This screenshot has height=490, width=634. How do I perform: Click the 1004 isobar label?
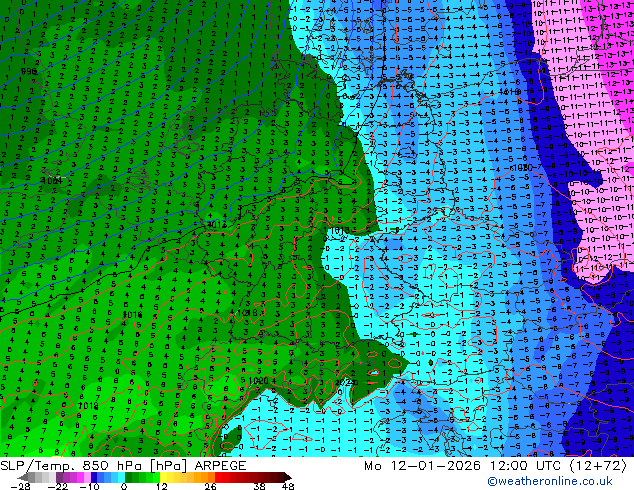coord(52,181)
